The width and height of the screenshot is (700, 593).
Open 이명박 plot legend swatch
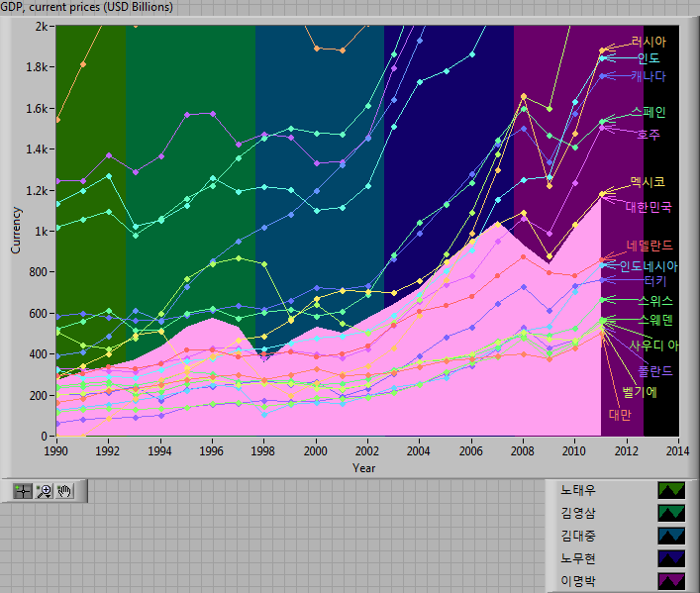pos(671,581)
